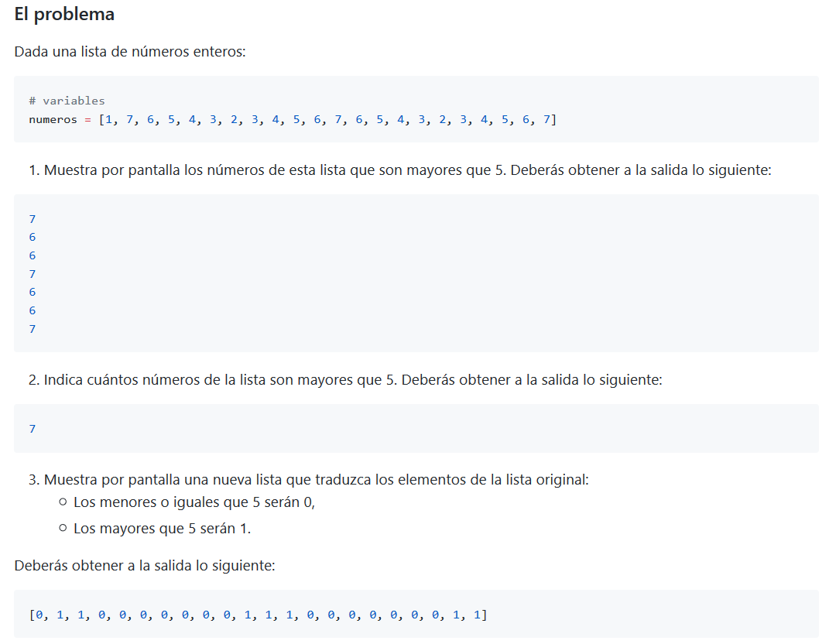The height and width of the screenshot is (644, 829).
Task: Click the standalone 7 under question 2
Action: point(32,428)
